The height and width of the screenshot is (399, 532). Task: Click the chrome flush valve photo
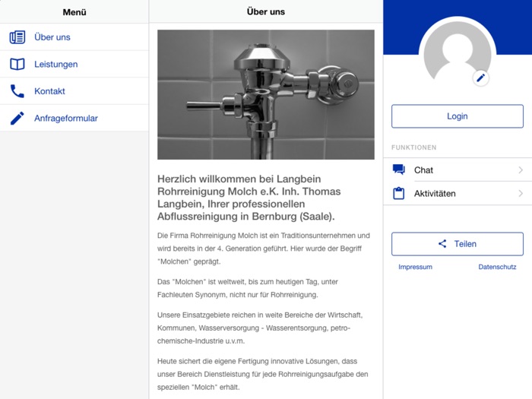point(266,95)
